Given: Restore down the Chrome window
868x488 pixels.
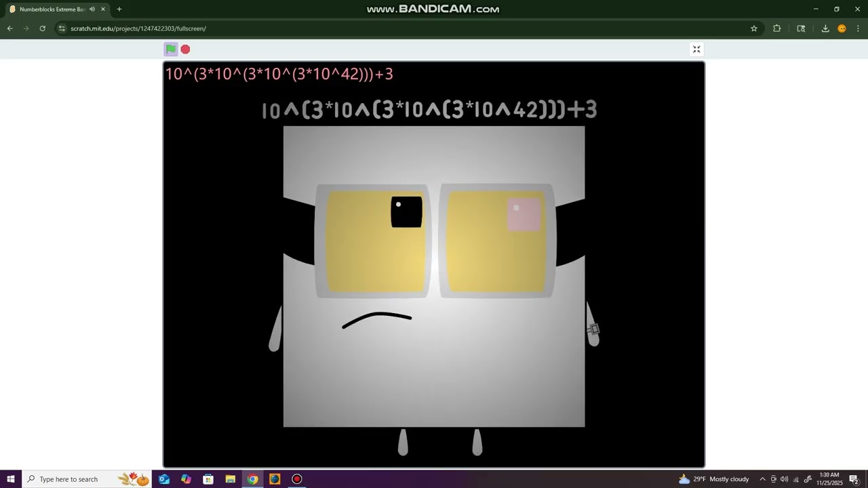Looking at the screenshot, I should [837, 9].
